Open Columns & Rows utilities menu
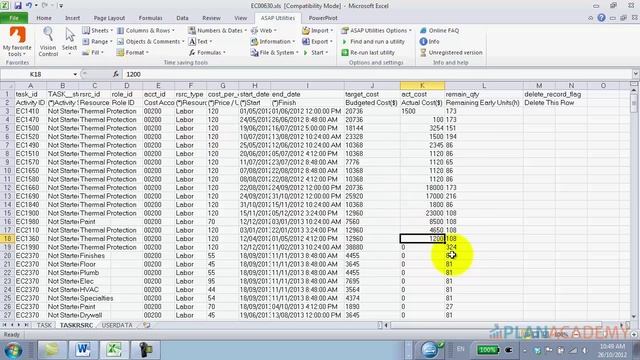The height and width of the screenshot is (360, 640). 146,31
